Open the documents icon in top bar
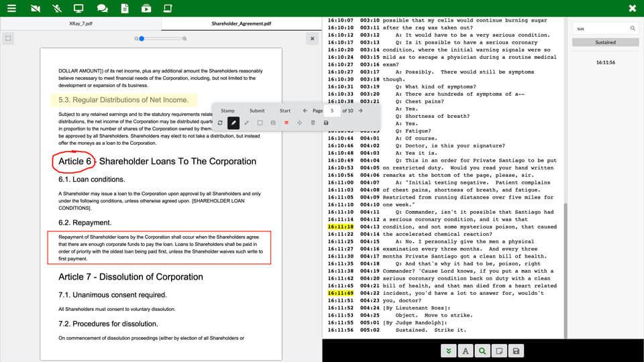644x362 pixels. pyautogui.click(x=125, y=8)
